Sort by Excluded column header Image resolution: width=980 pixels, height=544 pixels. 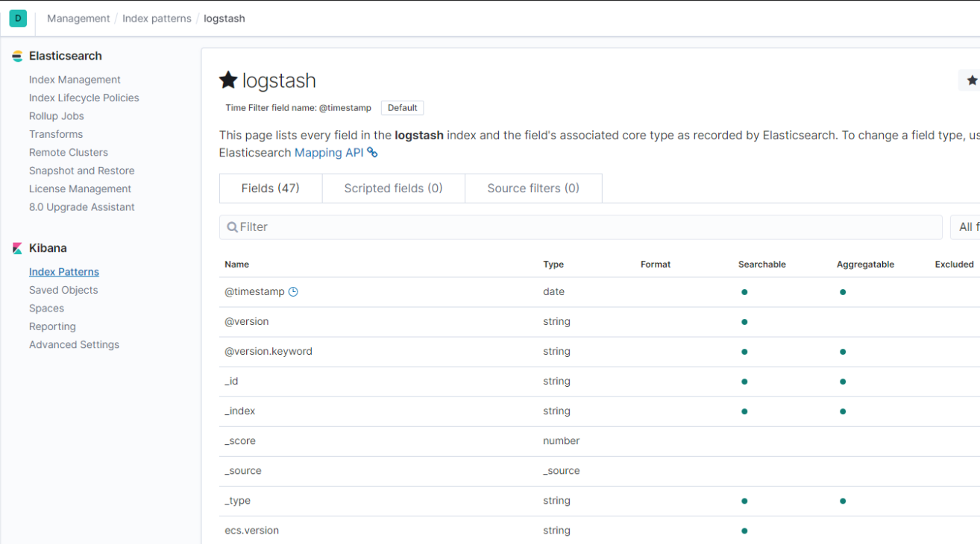click(x=955, y=265)
